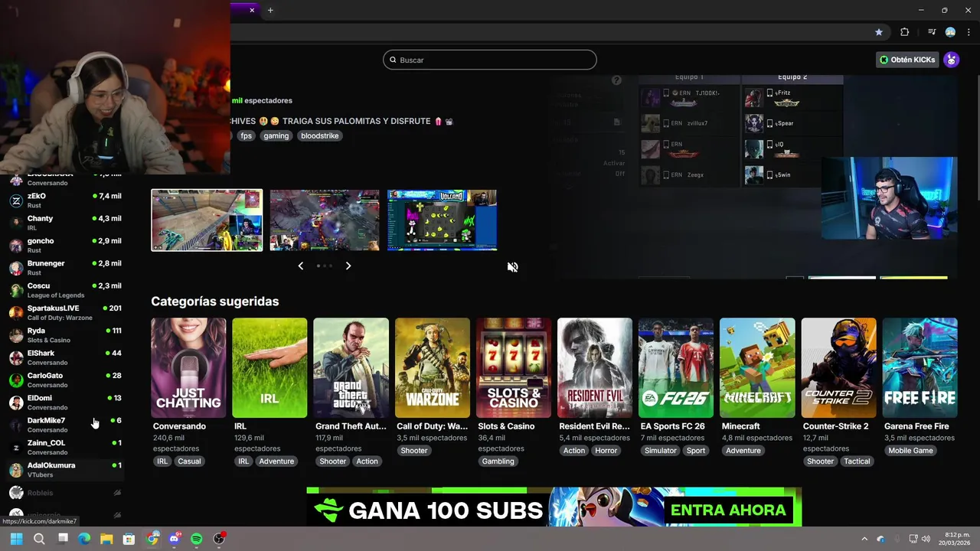Image resolution: width=980 pixels, height=551 pixels.
Task: Open the Grand Theft Auto category cover
Action: 351,368
